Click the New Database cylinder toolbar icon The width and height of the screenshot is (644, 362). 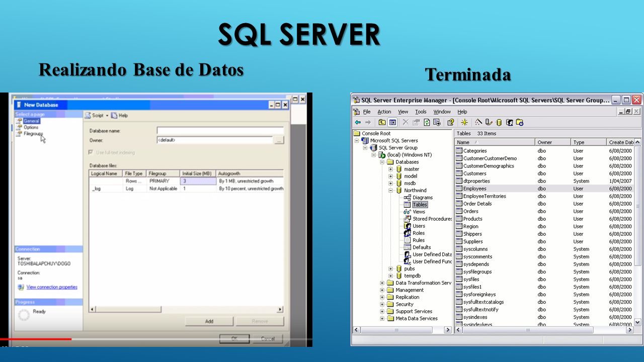(x=499, y=122)
